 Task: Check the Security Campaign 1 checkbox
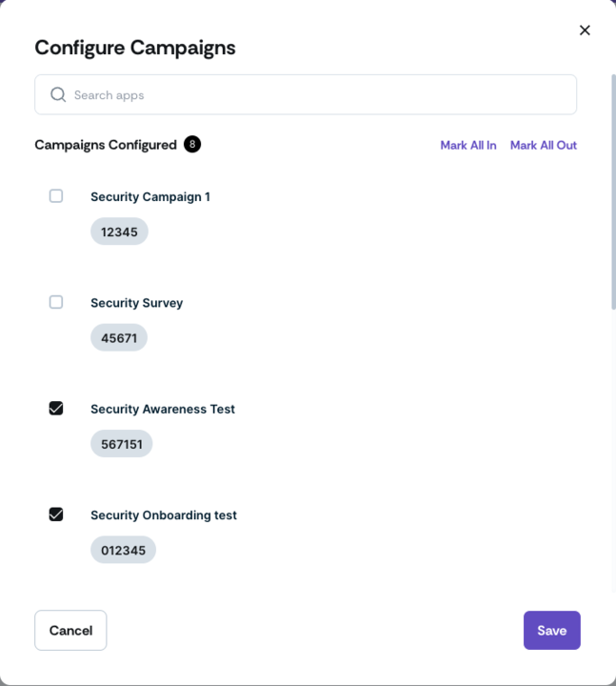click(56, 196)
